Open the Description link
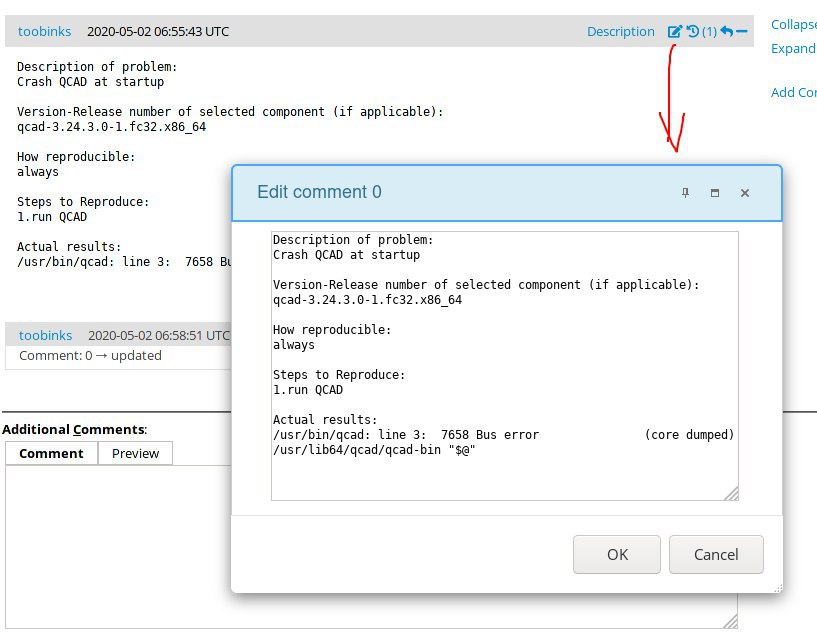 [621, 31]
